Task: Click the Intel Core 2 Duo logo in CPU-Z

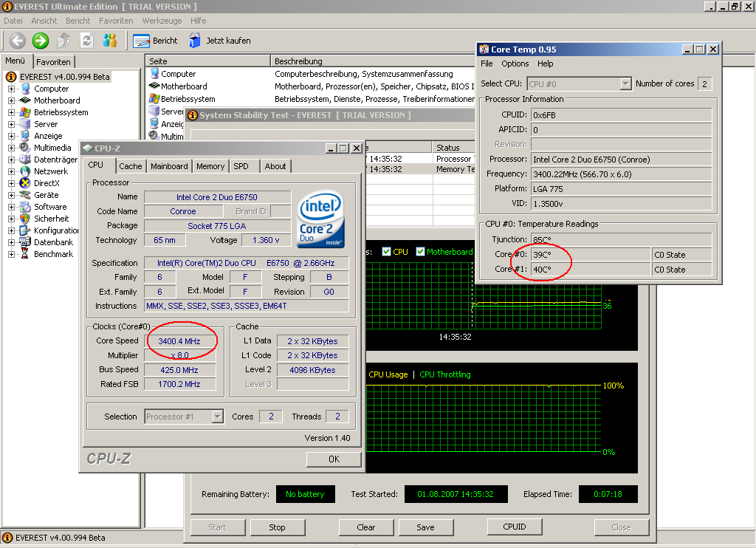Action: coord(321,219)
